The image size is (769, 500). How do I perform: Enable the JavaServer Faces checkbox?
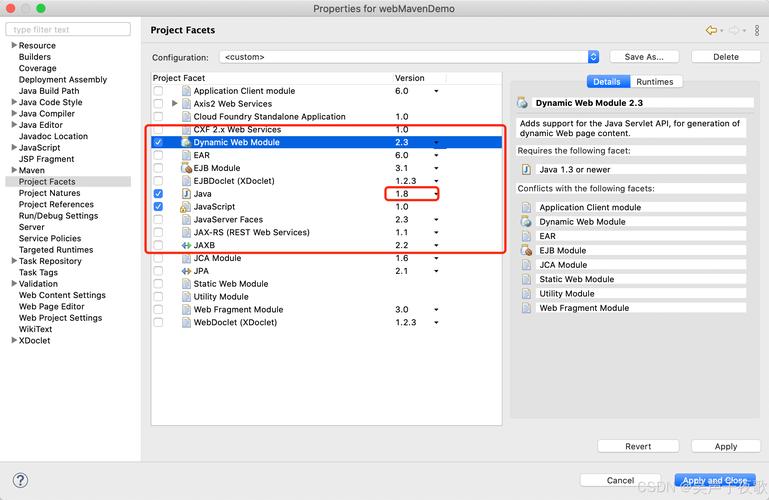click(x=158, y=220)
